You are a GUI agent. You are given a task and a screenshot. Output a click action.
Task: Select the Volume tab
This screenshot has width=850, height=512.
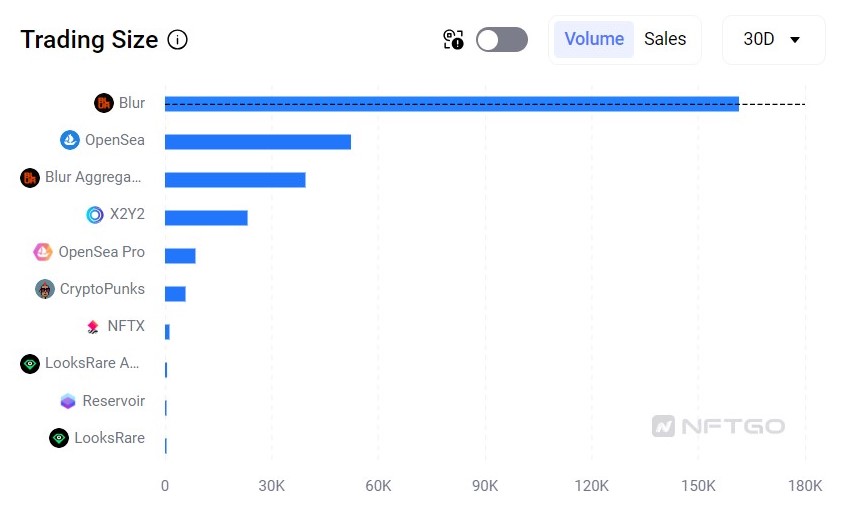pyautogui.click(x=594, y=40)
